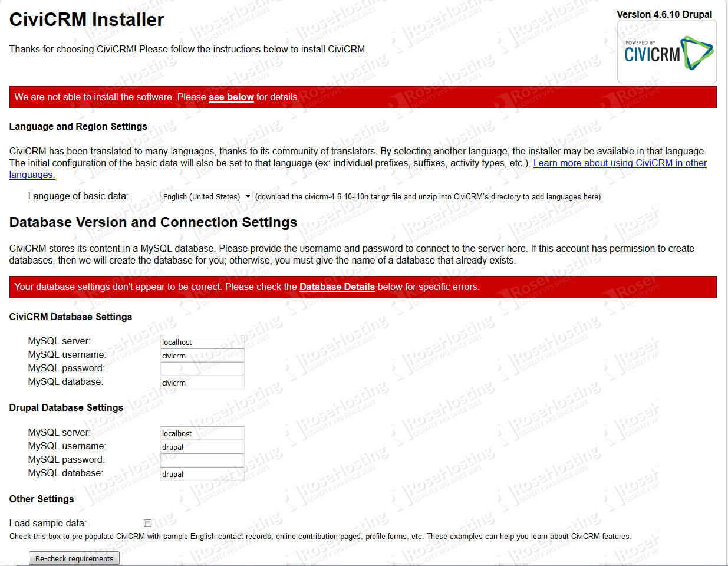The width and height of the screenshot is (728, 566).
Task: Focus the Drupal MySQL server field
Action: point(202,433)
